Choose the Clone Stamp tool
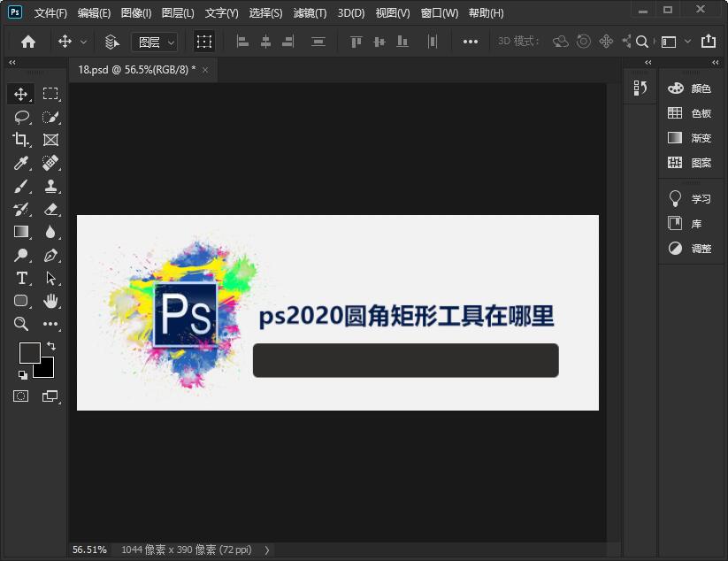This screenshot has width=728, height=561. tap(50, 186)
